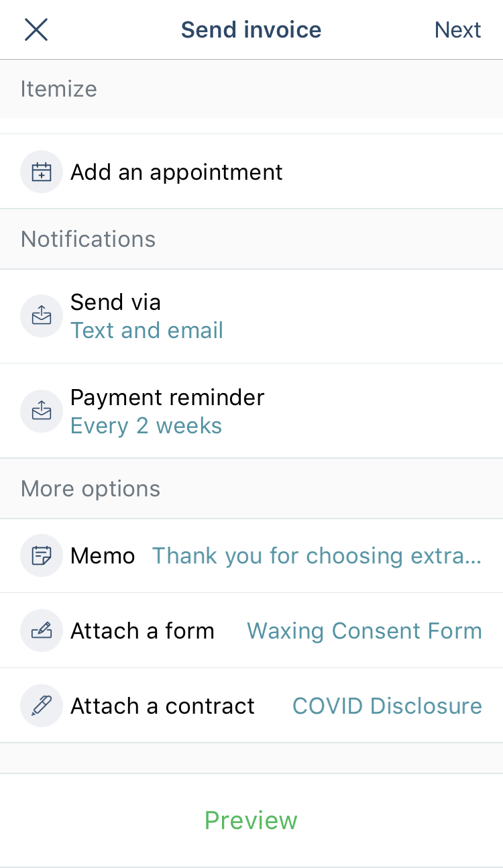This screenshot has height=868, width=503.
Task: Go to Next step
Action: (x=457, y=30)
